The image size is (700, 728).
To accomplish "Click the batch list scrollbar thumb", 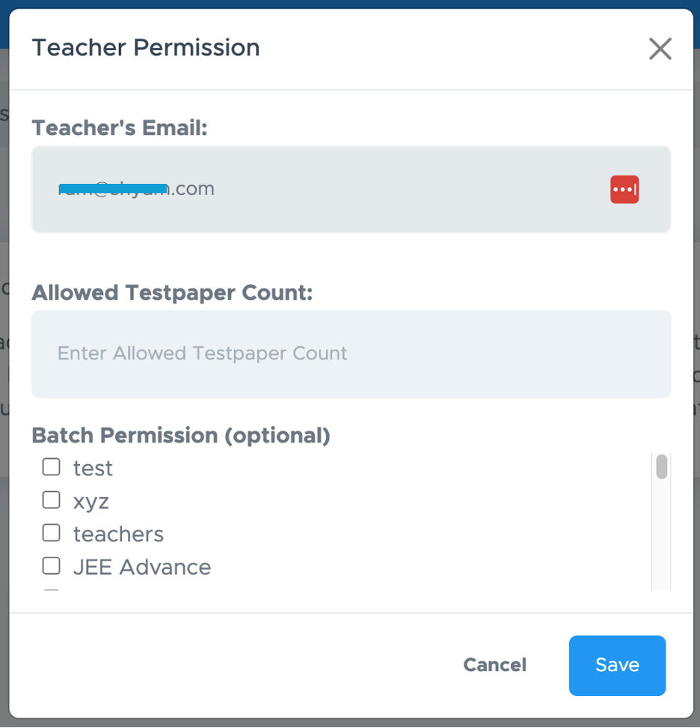I will pos(661,467).
